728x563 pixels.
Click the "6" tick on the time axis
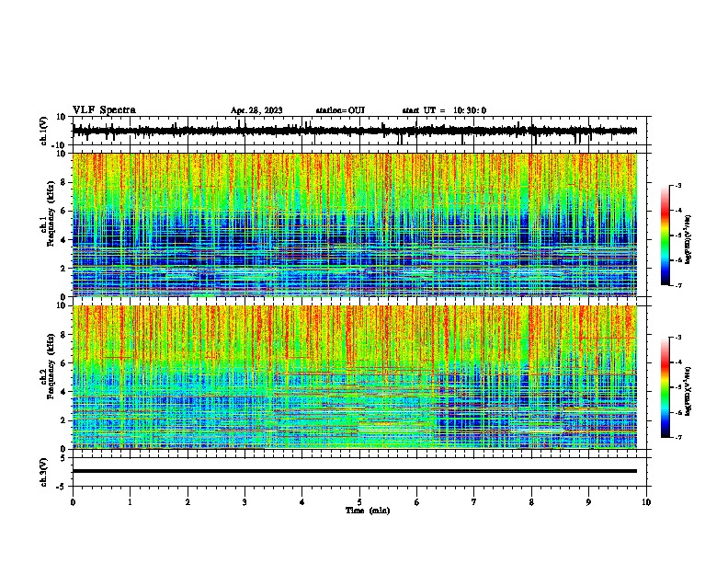417,502
